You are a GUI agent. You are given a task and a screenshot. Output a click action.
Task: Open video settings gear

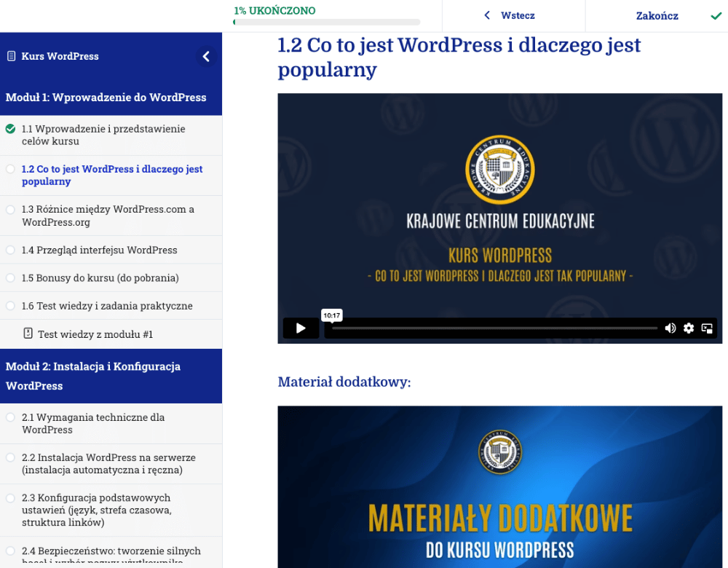click(x=689, y=328)
